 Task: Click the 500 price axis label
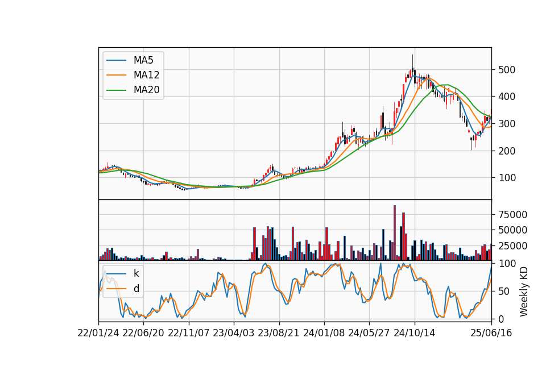[507, 70]
